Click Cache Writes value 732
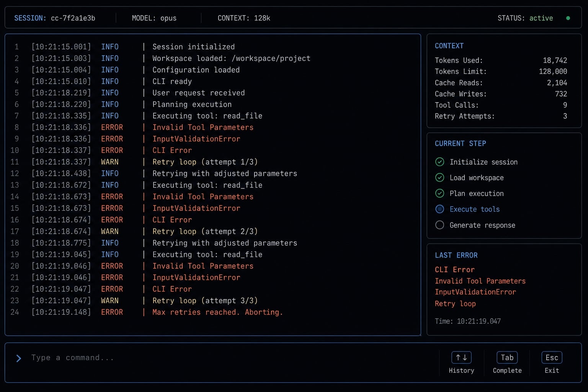The height and width of the screenshot is (392, 588). pos(561,94)
